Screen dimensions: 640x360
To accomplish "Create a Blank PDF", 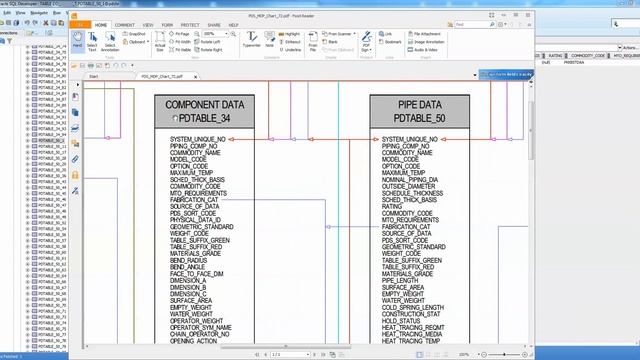I will [330, 42].
